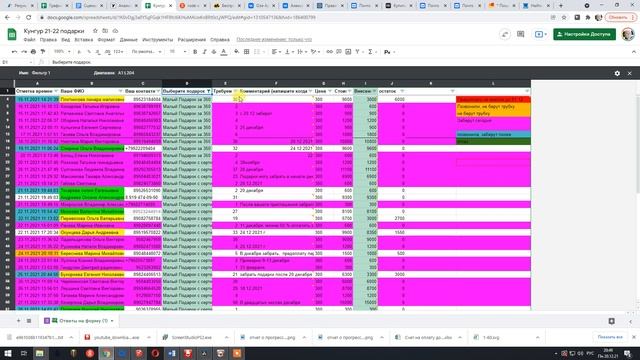Open the Functions sigma menu

pos(371,52)
